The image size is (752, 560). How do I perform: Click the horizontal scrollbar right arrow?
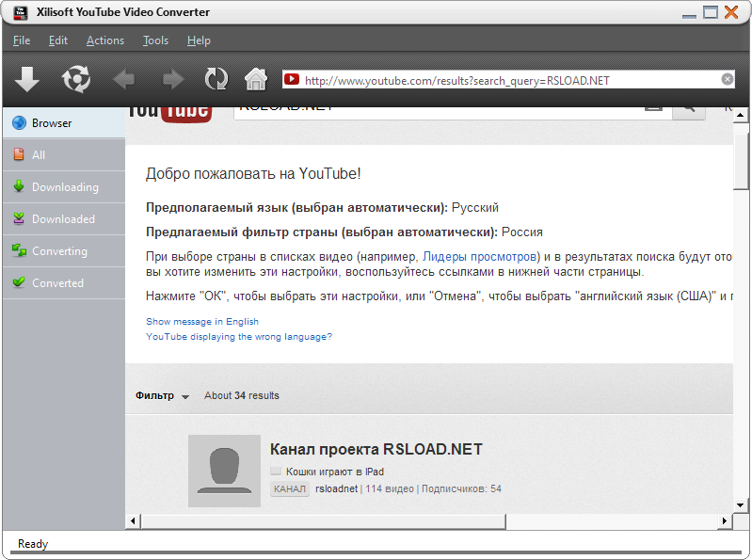click(725, 520)
